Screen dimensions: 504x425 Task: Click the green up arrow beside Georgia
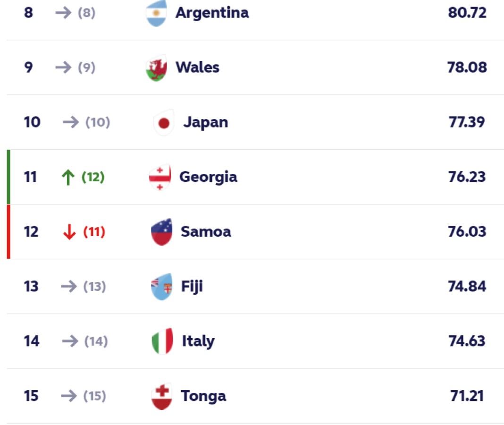tap(68, 178)
